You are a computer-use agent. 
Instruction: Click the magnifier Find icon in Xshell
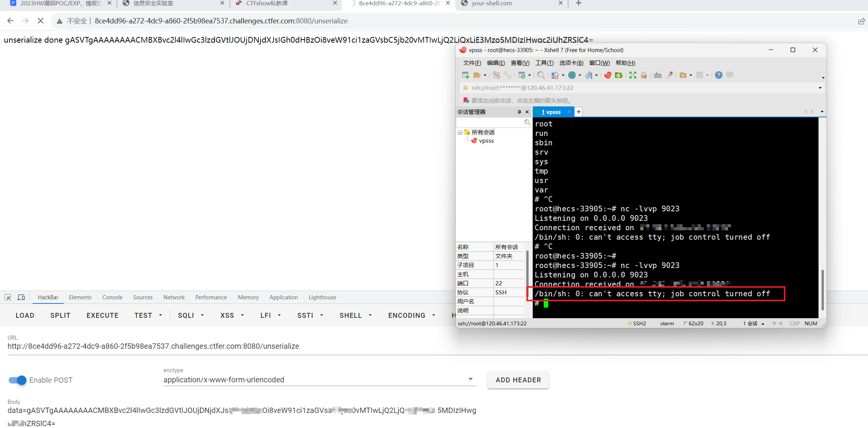click(x=541, y=75)
